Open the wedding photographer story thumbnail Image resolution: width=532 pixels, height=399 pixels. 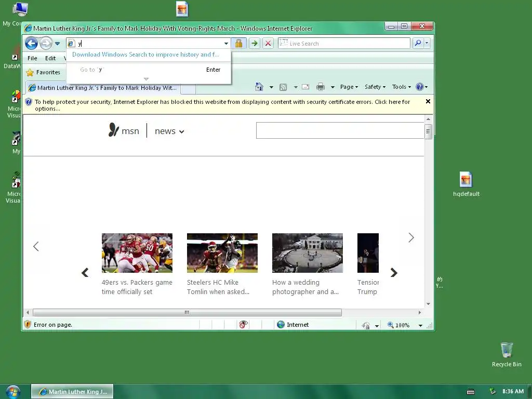[x=308, y=253]
